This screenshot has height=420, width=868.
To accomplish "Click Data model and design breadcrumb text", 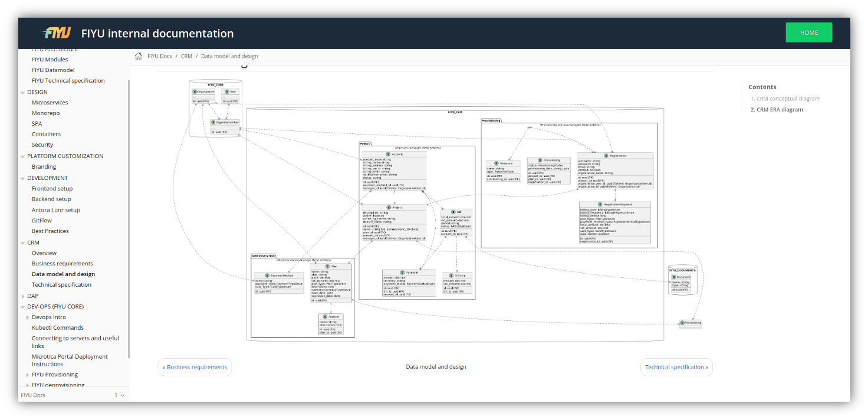I will click(229, 56).
